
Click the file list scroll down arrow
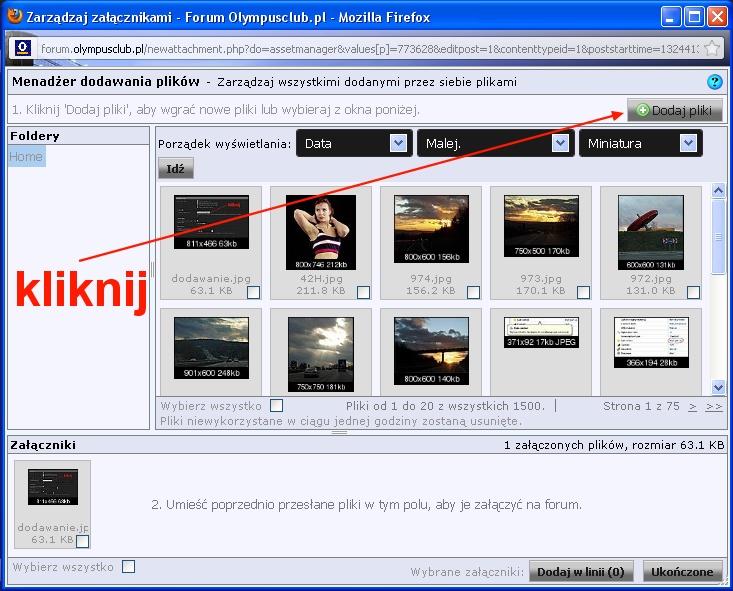tap(718, 387)
